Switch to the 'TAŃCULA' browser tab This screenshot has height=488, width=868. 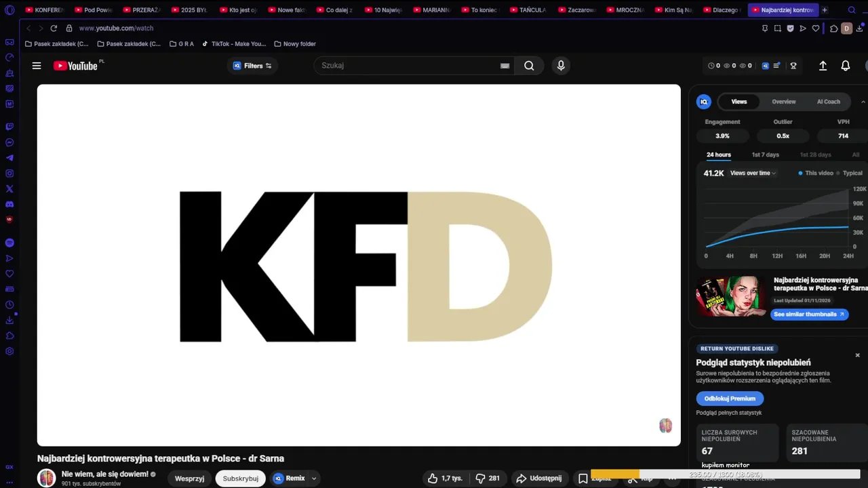pos(529,10)
